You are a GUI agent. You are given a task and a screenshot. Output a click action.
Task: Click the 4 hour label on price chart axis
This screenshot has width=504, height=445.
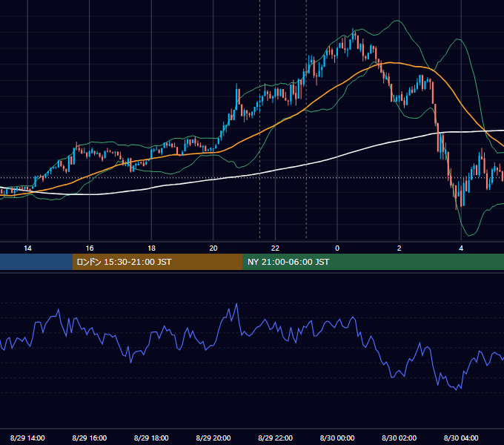point(461,248)
